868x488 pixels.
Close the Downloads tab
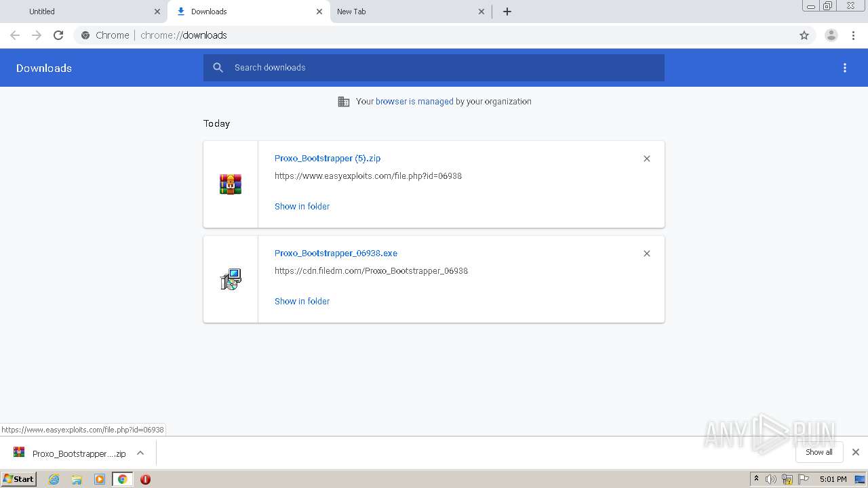coord(319,12)
